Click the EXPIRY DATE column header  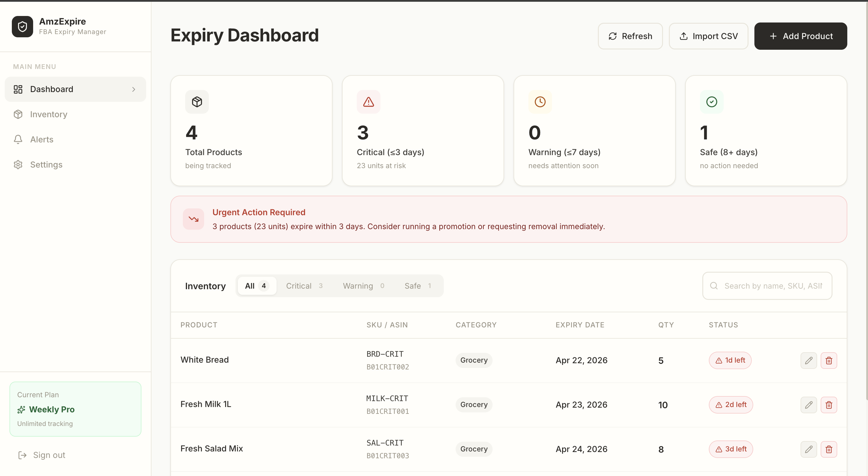tap(580, 325)
